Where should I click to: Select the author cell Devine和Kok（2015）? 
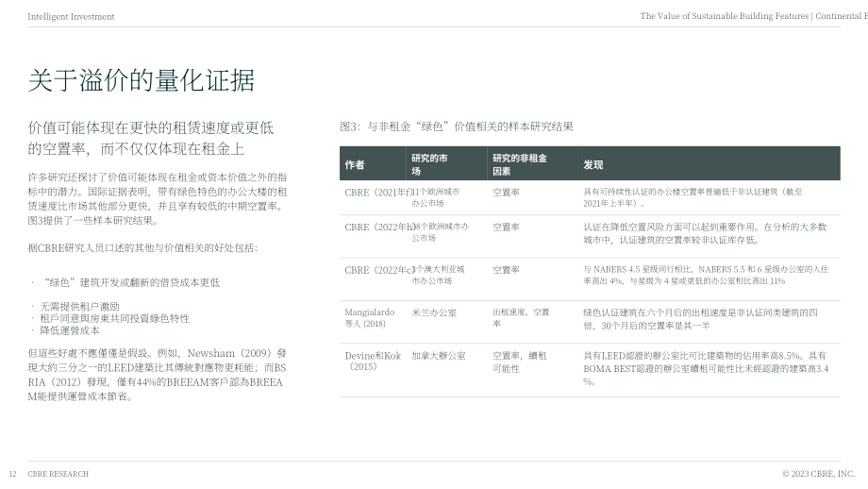click(373, 361)
